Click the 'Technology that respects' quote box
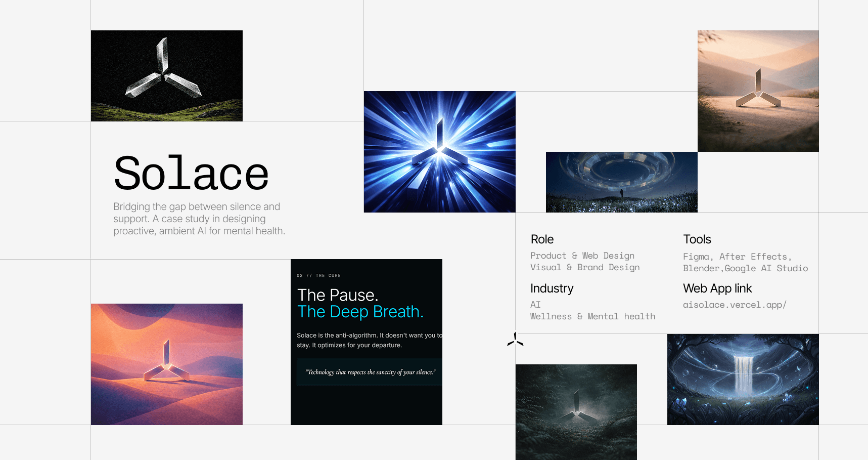 (370, 372)
